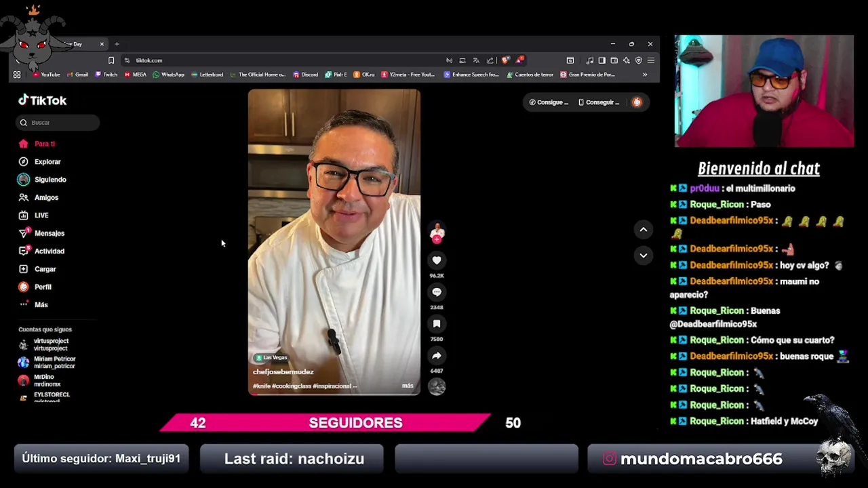The height and width of the screenshot is (488, 868).
Task: Click the Las Vegas location tag
Action: (271, 357)
